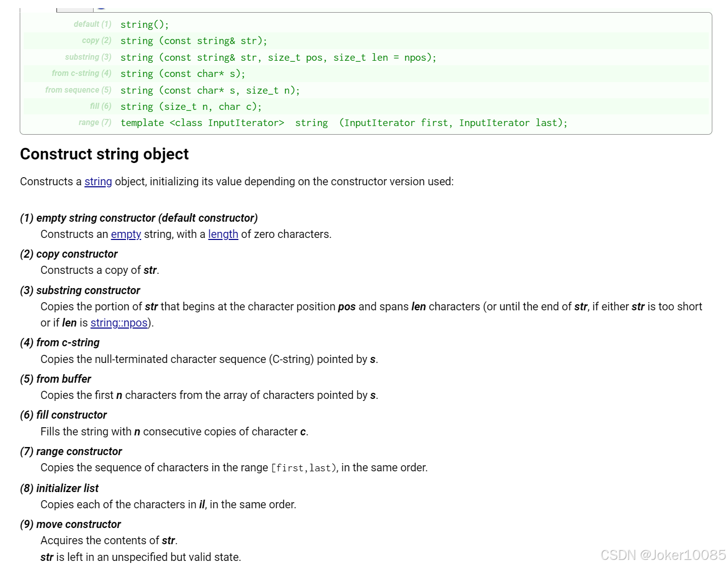Click the "copy (2)" prototype label
The image size is (728, 568).
pyautogui.click(x=97, y=40)
